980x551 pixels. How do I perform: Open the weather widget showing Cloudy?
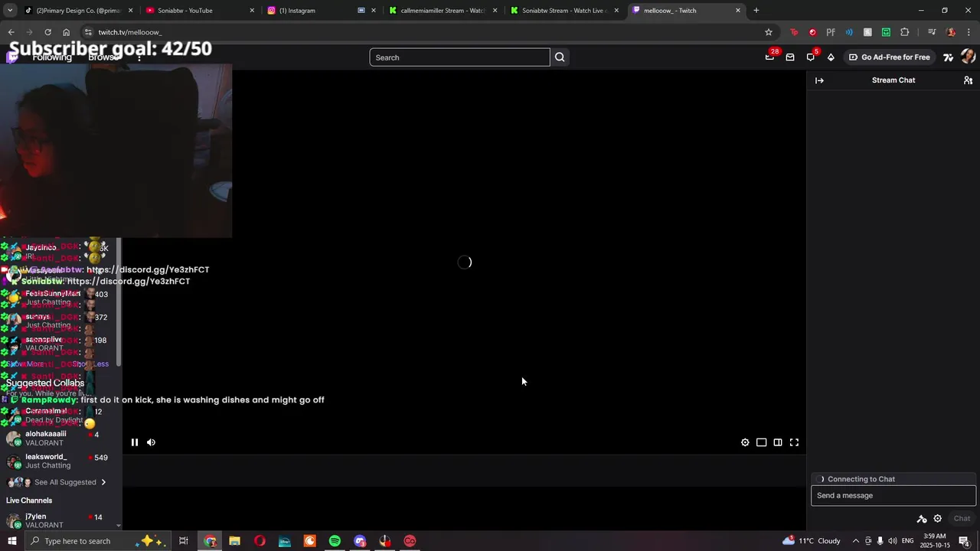tap(812, 541)
